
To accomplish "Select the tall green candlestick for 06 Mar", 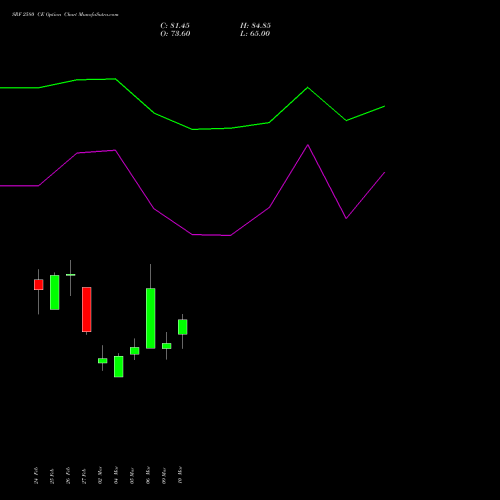I will 151,318.
